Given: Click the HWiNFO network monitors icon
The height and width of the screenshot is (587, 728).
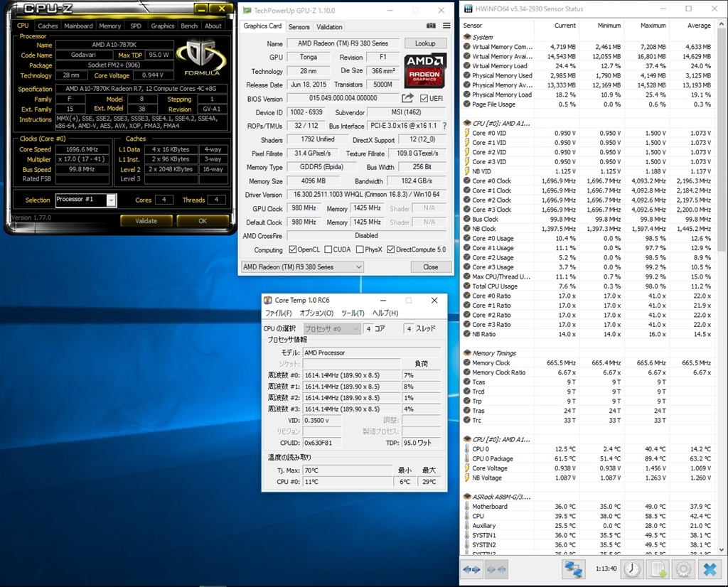Looking at the screenshot, I should pyautogui.click(x=572, y=569).
